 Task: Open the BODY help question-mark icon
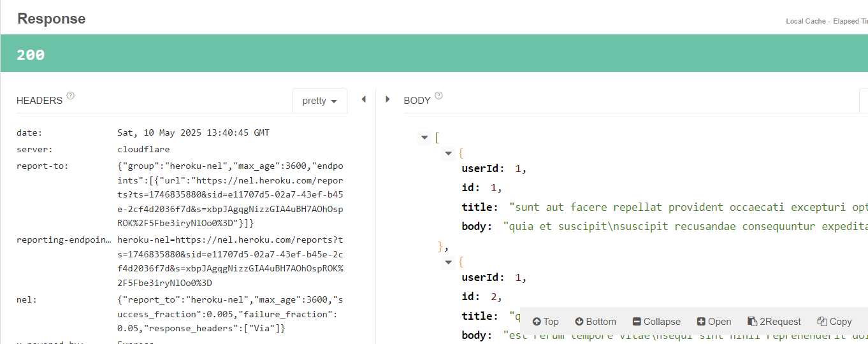pyautogui.click(x=438, y=96)
